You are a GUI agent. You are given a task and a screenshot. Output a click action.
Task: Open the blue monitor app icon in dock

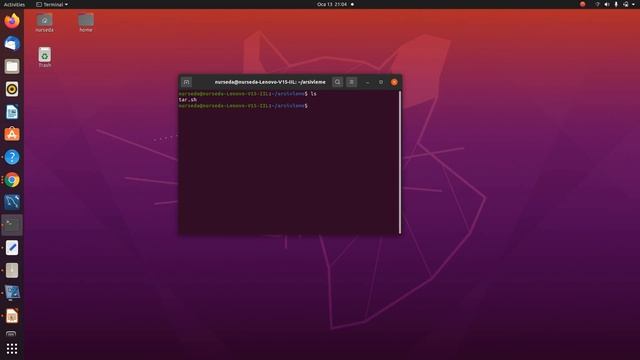[x=12, y=293]
